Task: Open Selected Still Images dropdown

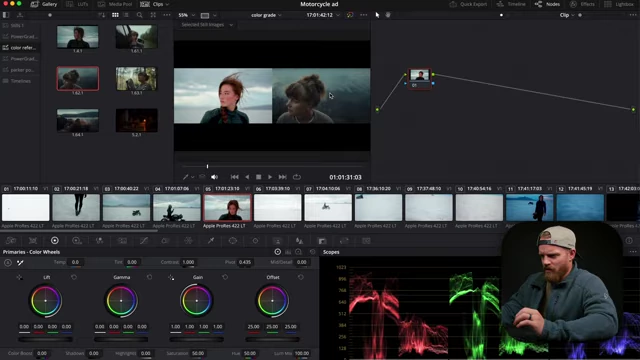Action: 207,25
